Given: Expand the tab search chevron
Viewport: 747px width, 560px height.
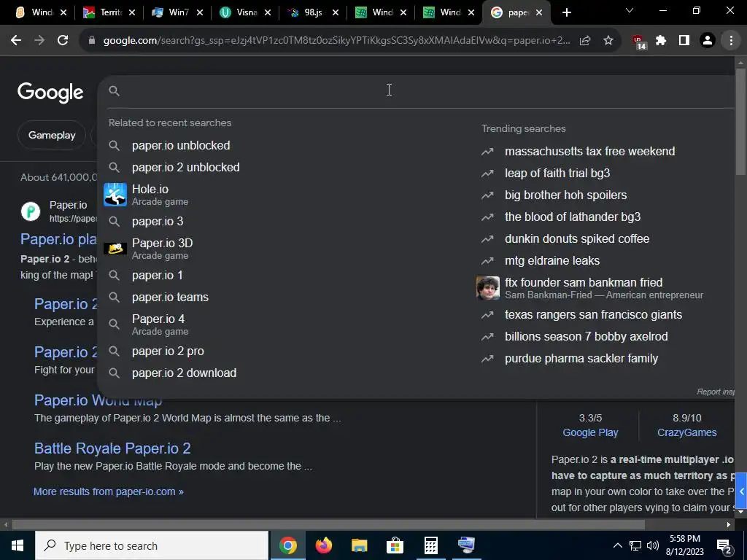Looking at the screenshot, I should pyautogui.click(x=630, y=10).
